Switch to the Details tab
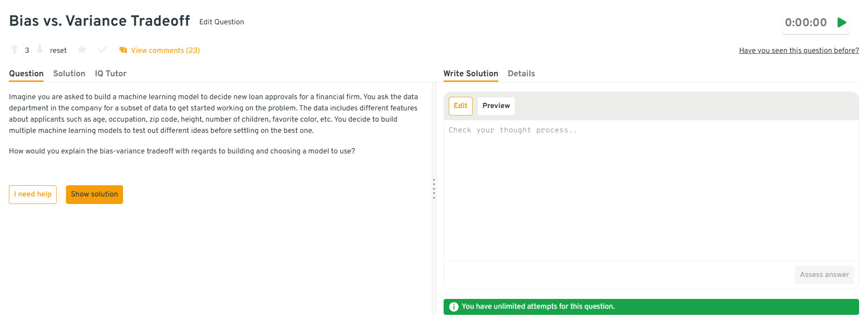 point(521,73)
